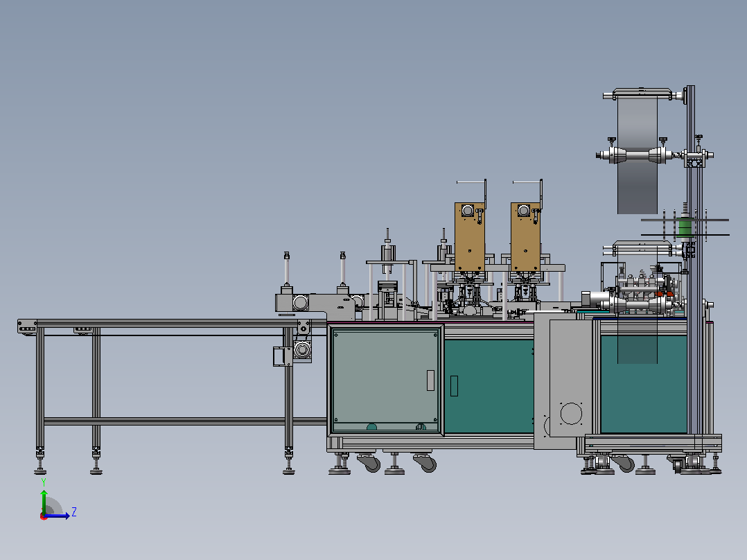Screen dimensions: 747x560
Task: Select the circular cutout on the gray side panel
Action: pos(571,413)
